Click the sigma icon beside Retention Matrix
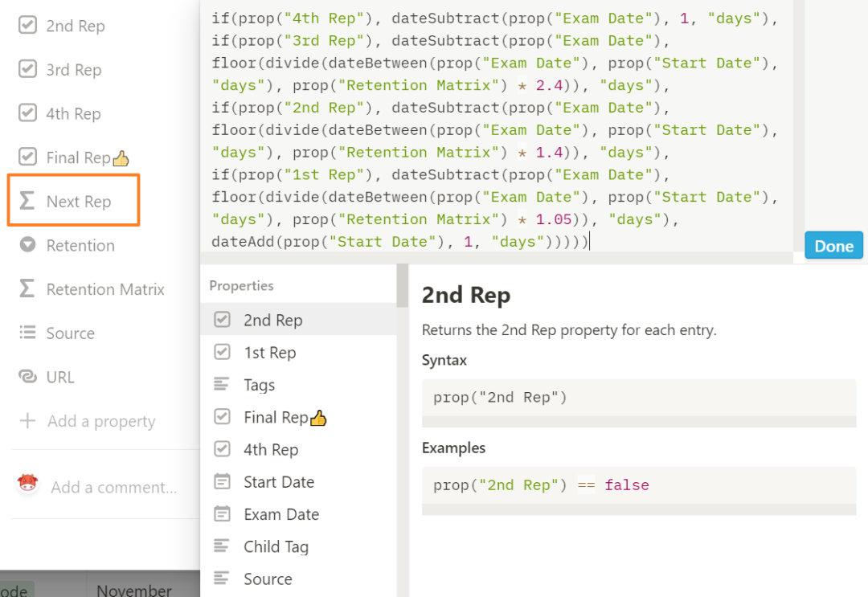Image resolution: width=868 pixels, height=597 pixels. [x=27, y=289]
